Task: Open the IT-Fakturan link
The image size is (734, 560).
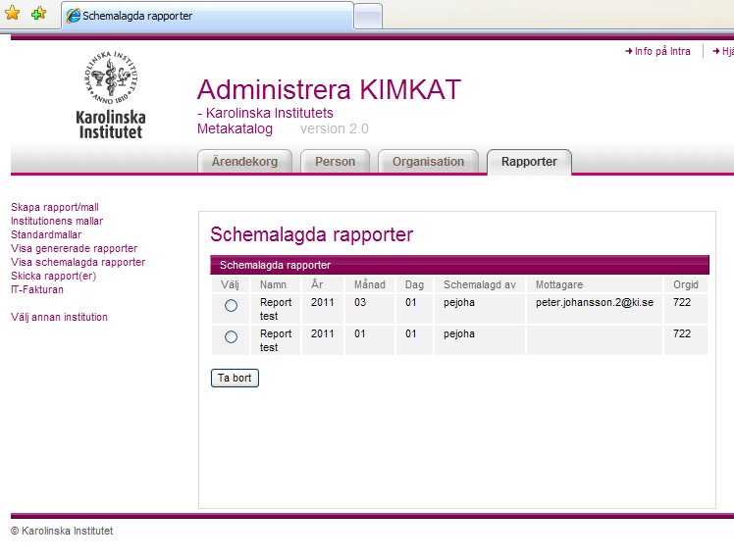Action: point(37,289)
